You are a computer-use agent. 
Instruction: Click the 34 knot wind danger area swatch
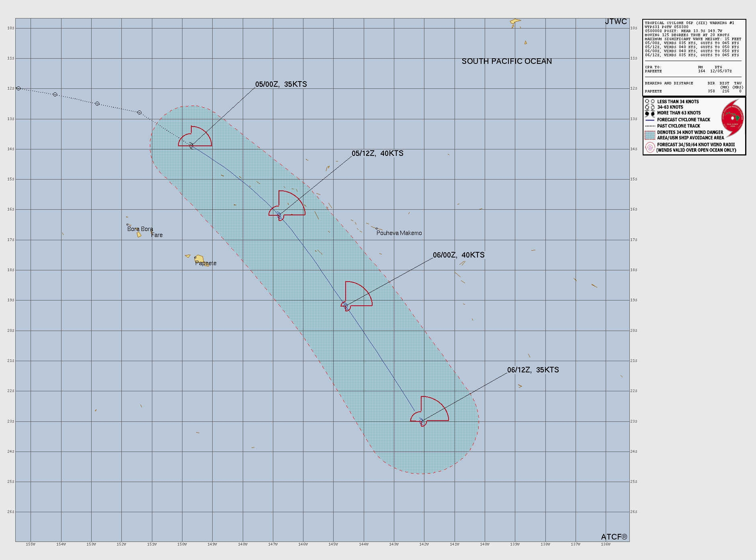[649, 135]
